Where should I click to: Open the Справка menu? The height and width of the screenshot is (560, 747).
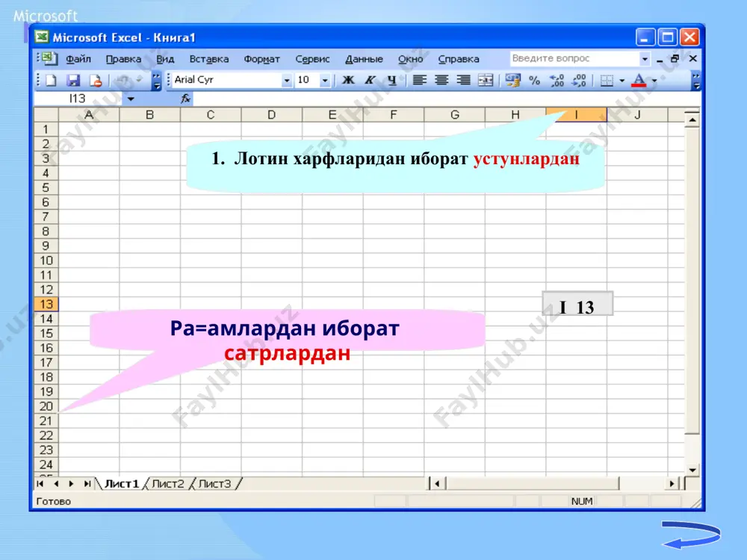point(459,59)
